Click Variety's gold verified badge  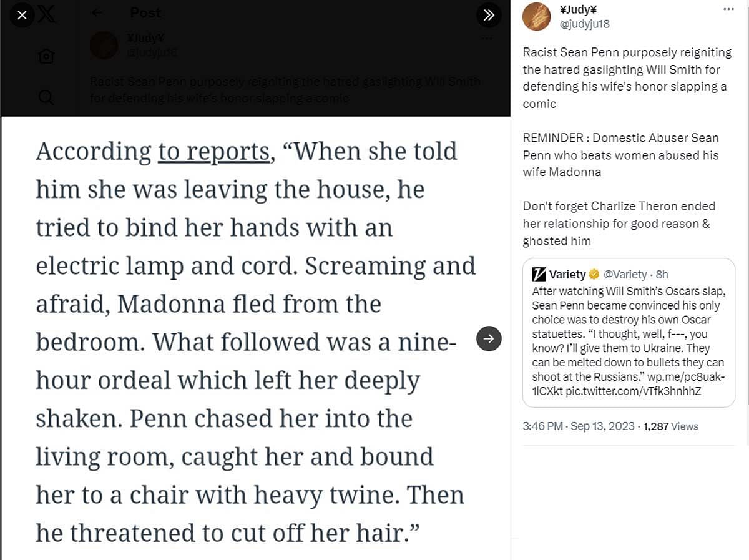click(594, 274)
